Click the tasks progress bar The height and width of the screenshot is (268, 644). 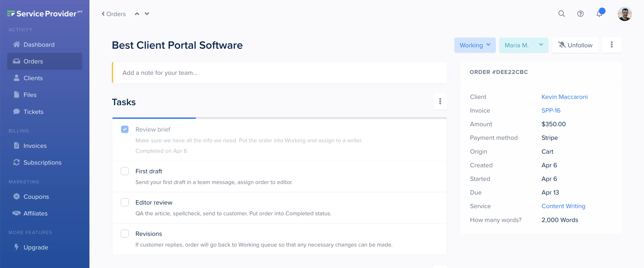pyautogui.click(x=279, y=118)
